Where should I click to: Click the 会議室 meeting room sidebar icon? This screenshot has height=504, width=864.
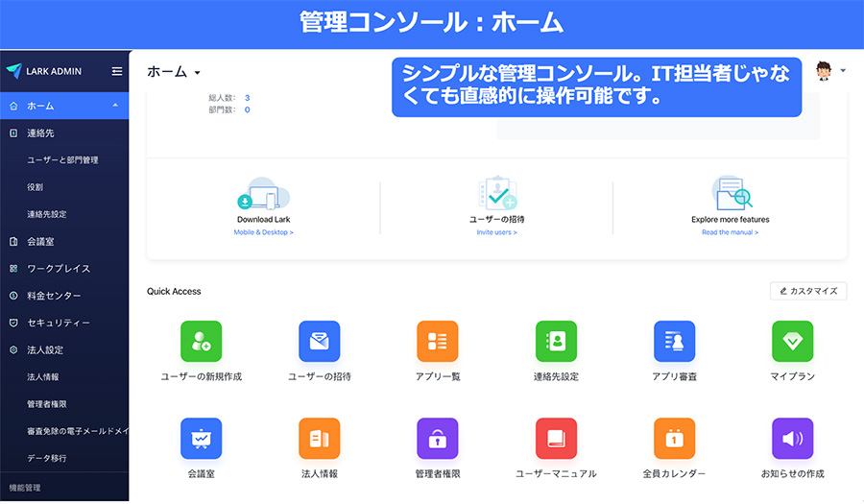[x=13, y=241]
